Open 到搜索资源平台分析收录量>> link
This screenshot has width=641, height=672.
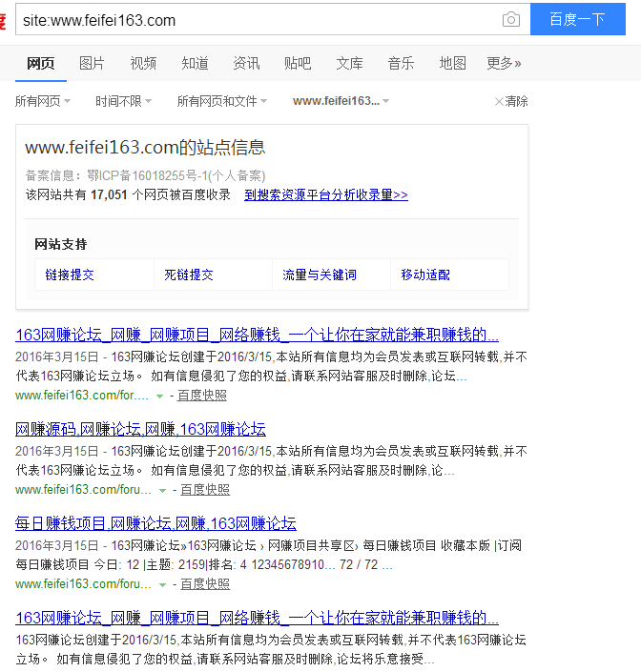pos(326,195)
